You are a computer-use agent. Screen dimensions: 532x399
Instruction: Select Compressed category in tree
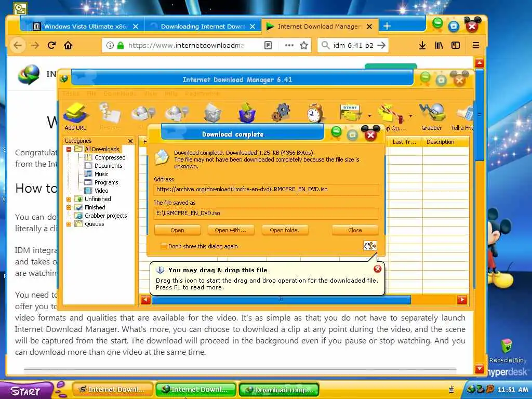pyautogui.click(x=110, y=157)
